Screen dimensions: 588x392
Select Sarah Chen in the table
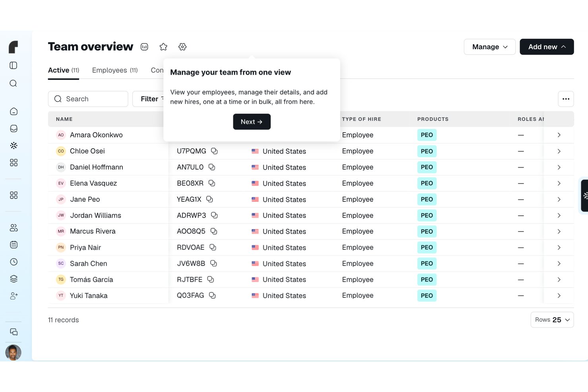(x=89, y=263)
